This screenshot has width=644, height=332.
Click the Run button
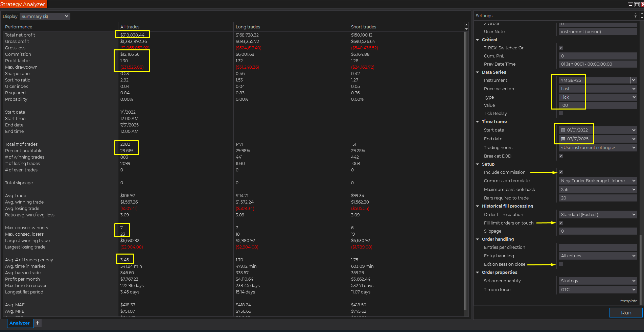[625, 312]
